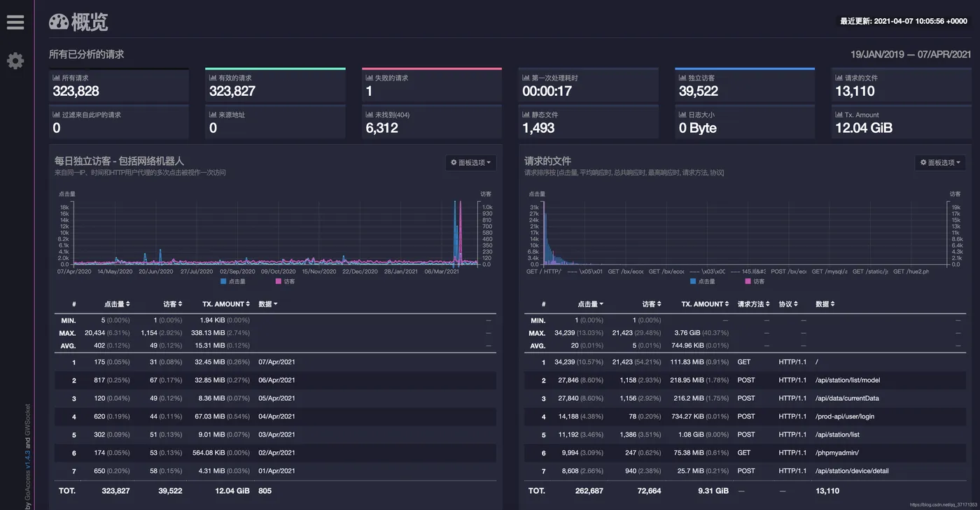Click the chart icon next to 来源地址

[213, 115]
